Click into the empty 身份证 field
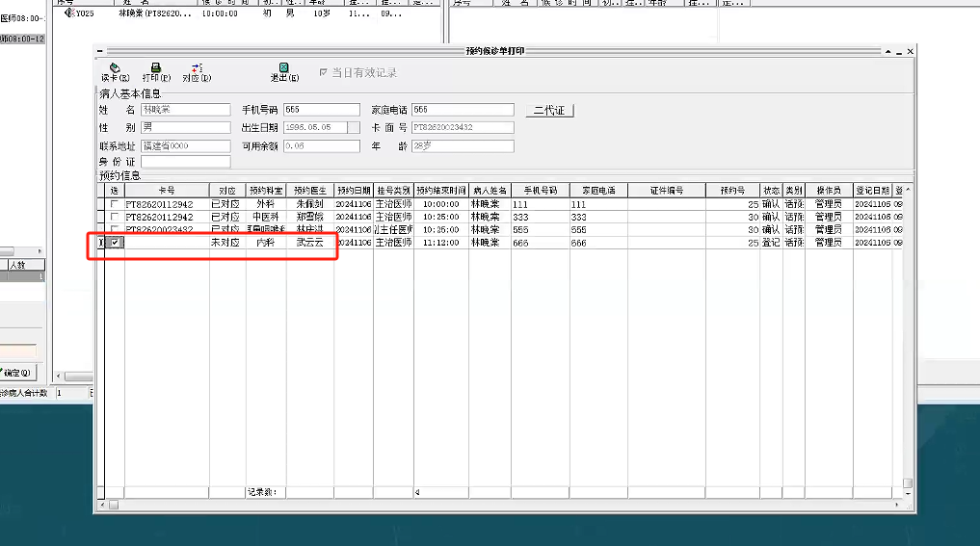The height and width of the screenshot is (546, 980). click(186, 162)
